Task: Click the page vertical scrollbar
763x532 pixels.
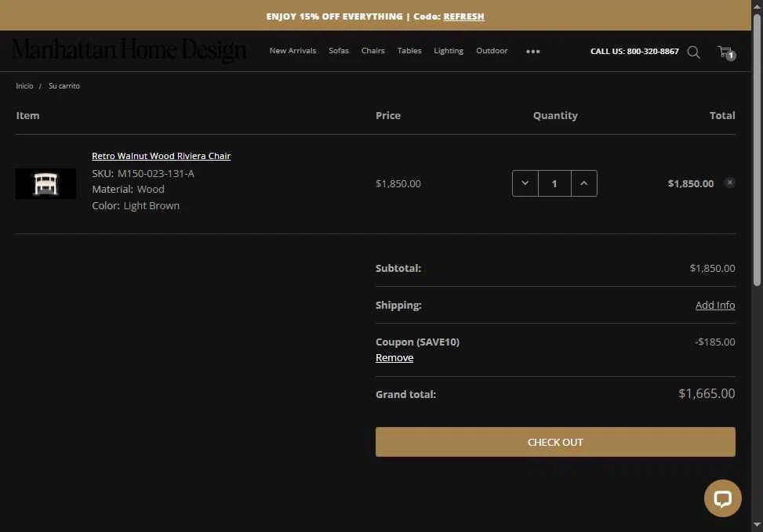Action: [757, 150]
